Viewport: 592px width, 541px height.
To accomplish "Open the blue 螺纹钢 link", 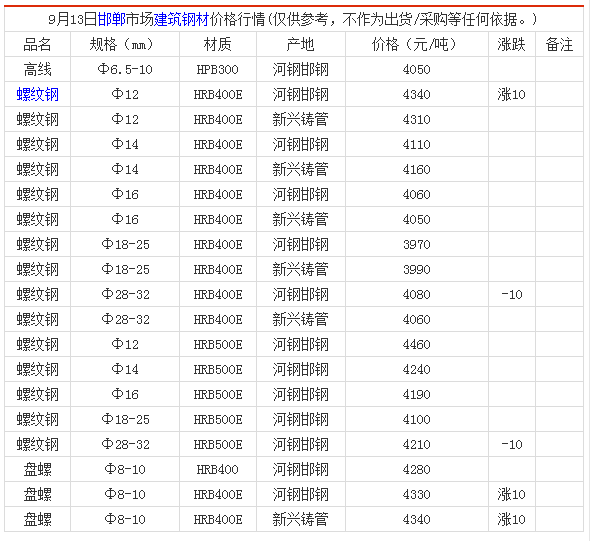I will pos(37,94).
